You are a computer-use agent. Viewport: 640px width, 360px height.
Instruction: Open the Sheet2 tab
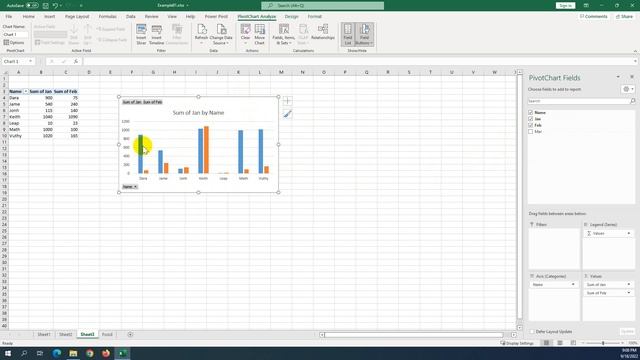pyautogui.click(x=66, y=334)
